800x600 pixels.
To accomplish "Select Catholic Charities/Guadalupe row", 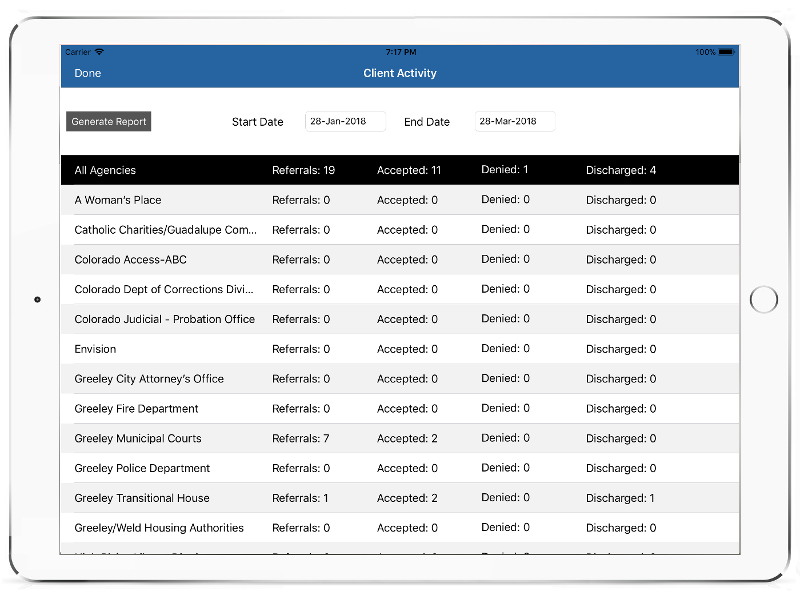I will (x=400, y=230).
